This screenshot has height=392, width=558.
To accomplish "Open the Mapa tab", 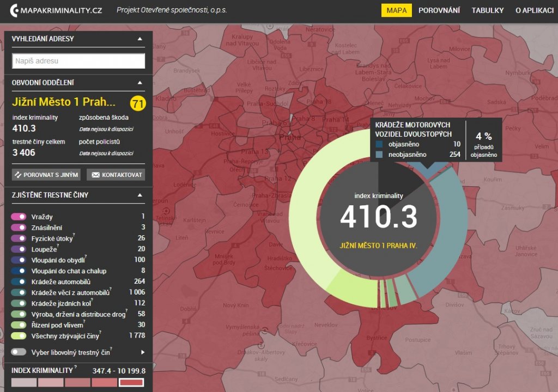I will 397,10.
